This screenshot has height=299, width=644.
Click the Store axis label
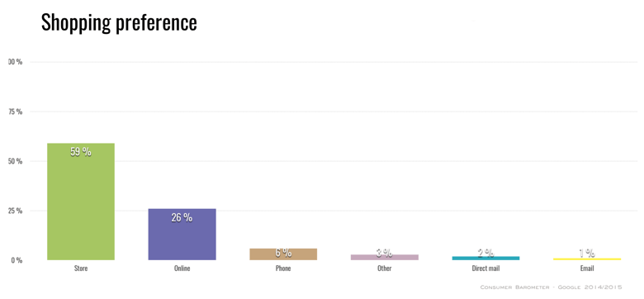(x=81, y=268)
